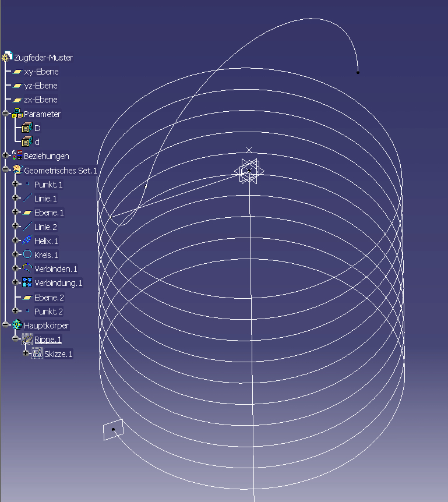
Task: Expand the Verbinden.1 node
Action: click(15, 268)
